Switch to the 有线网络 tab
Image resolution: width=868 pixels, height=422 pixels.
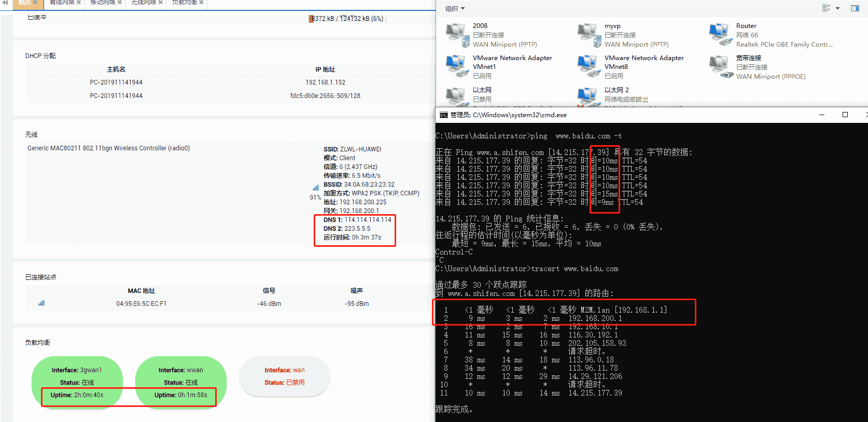click(x=62, y=3)
